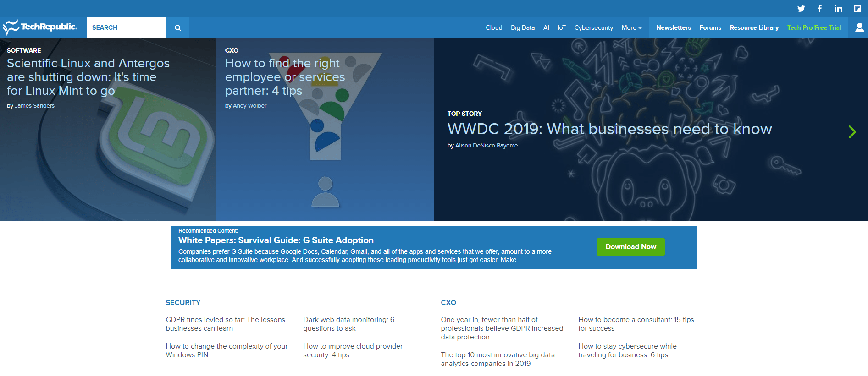Read WWDC 2019 top story
The image size is (868, 376).
click(x=610, y=129)
